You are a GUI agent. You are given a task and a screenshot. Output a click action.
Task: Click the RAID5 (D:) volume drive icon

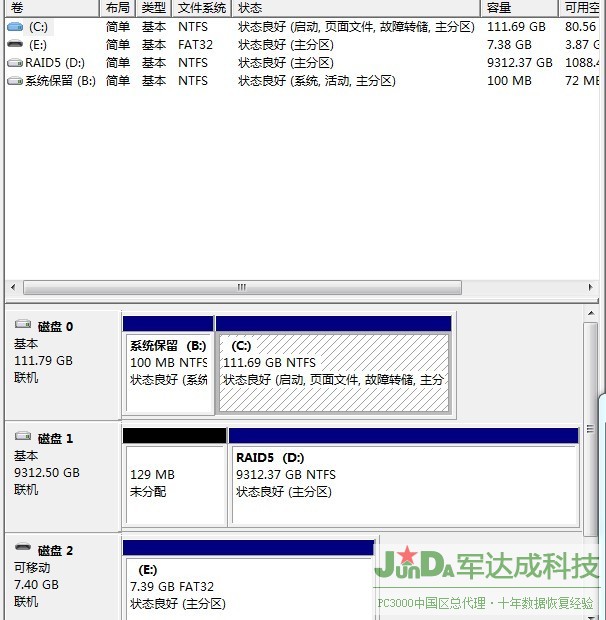coord(15,62)
